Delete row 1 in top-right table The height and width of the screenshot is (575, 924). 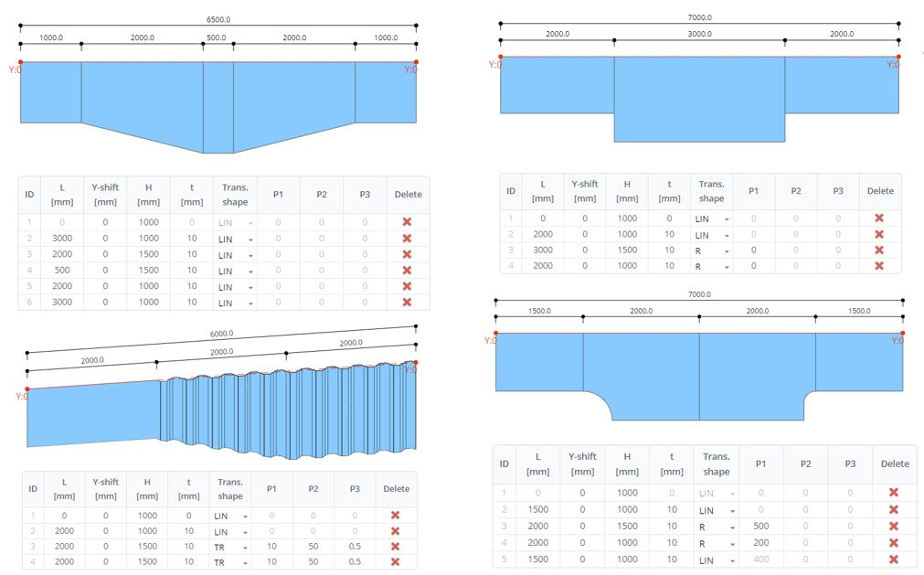point(879,218)
